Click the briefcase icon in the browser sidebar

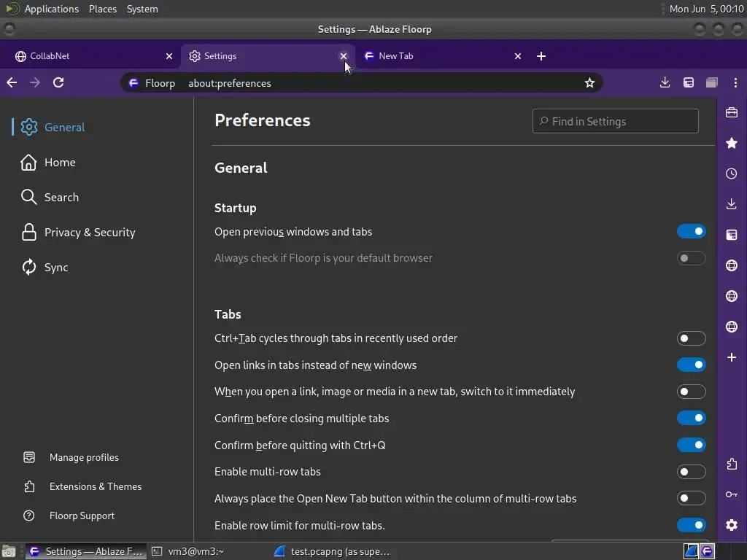coord(732,112)
